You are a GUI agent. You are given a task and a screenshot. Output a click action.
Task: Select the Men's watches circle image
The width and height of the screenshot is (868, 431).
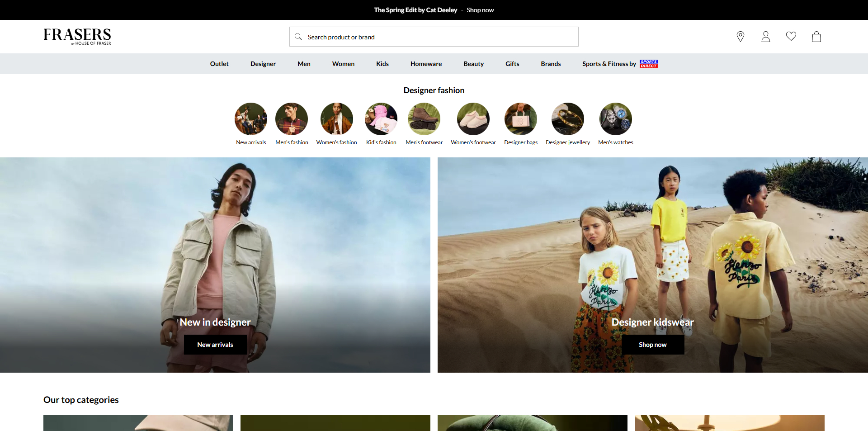tap(615, 119)
